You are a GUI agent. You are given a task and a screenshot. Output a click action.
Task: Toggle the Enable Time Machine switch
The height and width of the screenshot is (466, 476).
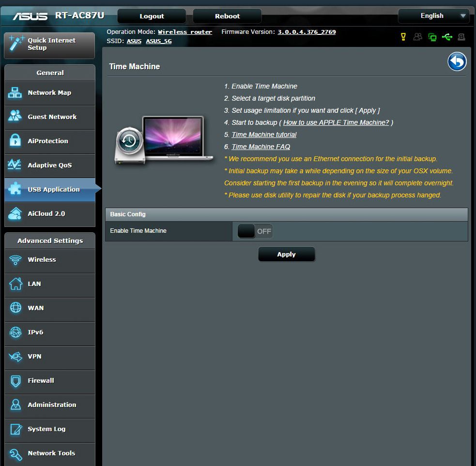coord(255,231)
